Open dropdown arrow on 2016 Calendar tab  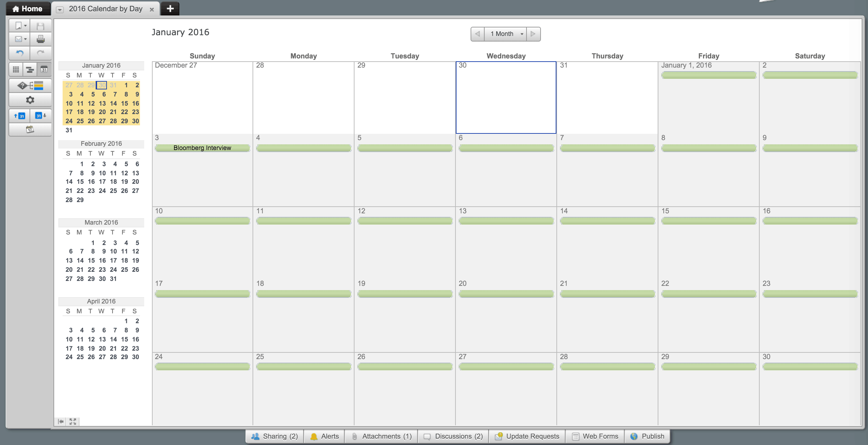click(x=60, y=10)
